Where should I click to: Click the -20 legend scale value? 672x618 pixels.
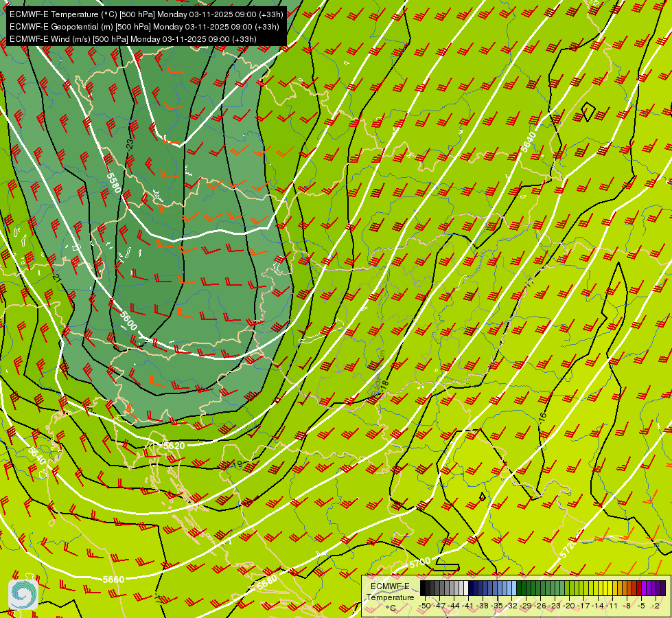coord(569,606)
